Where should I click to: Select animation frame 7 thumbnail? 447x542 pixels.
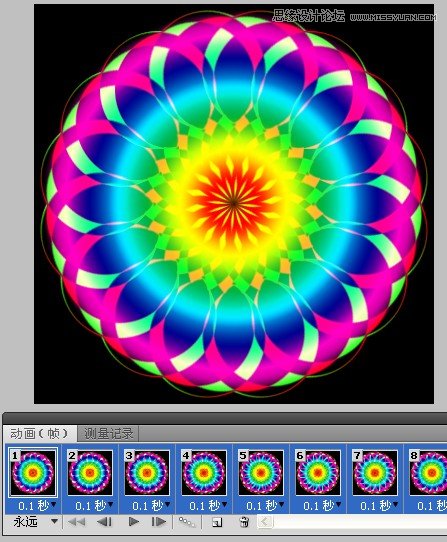pyautogui.click(x=375, y=473)
